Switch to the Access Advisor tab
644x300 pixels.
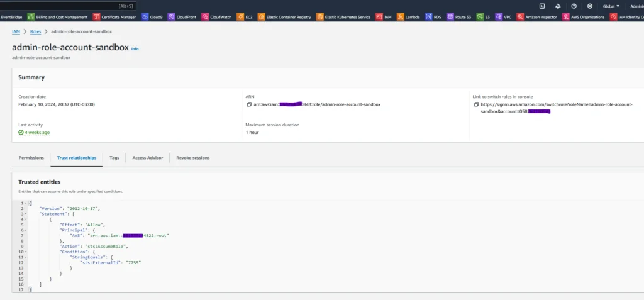(147, 158)
